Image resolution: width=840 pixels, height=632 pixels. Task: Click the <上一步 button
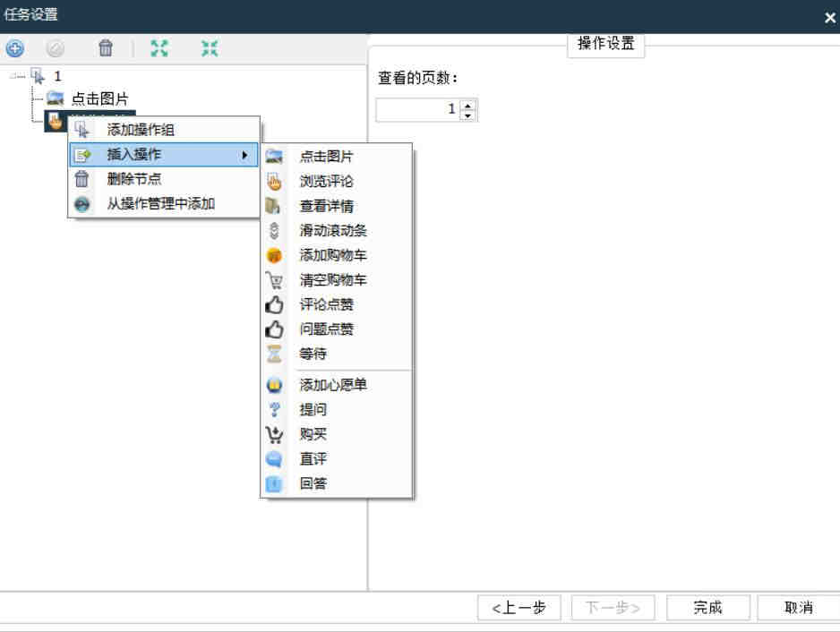tap(519, 608)
